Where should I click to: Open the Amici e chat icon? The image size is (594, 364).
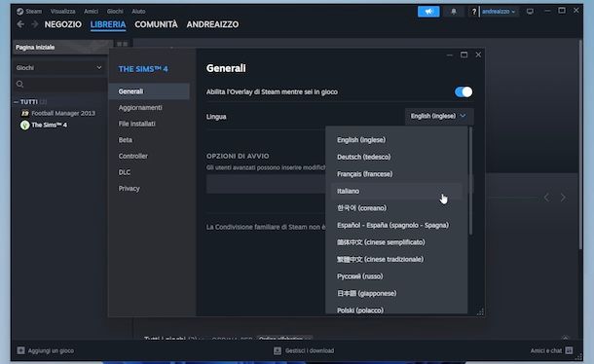point(569,350)
